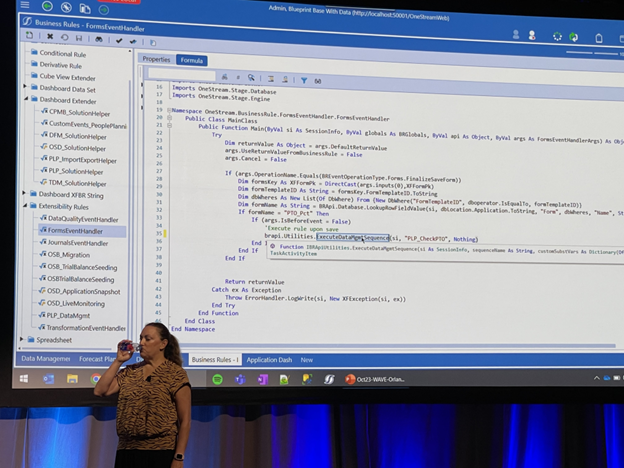Select the Conditional Rule folder
This screenshot has height=468, width=624.
pyautogui.click(x=62, y=54)
